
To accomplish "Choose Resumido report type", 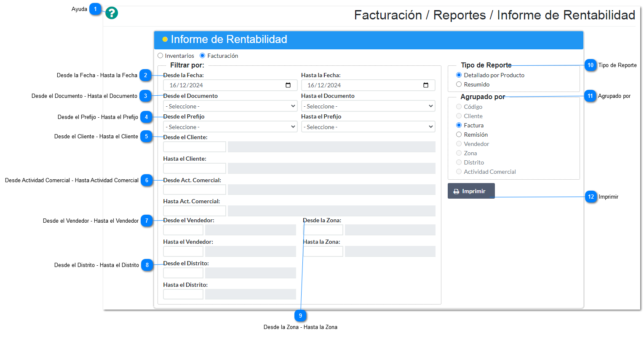I will coord(459,84).
